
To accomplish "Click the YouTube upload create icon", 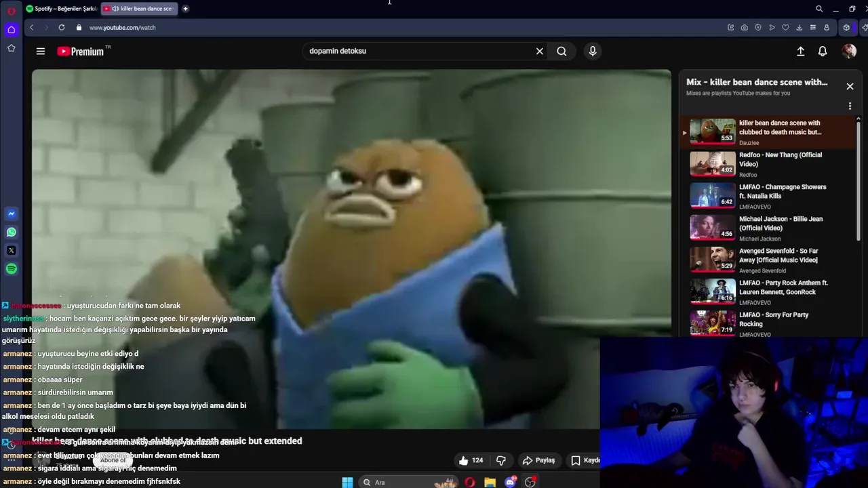I will (x=800, y=51).
